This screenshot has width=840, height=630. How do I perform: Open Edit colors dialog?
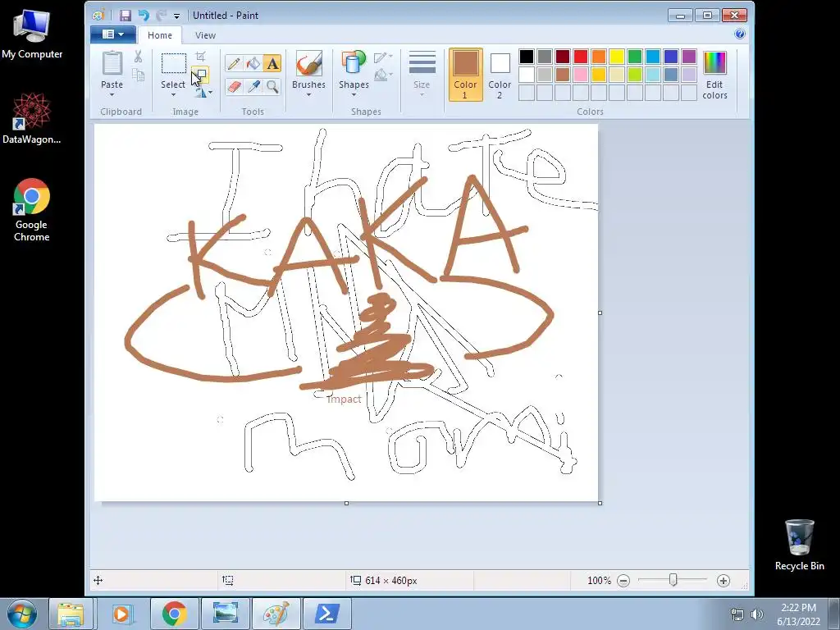[714, 75]
